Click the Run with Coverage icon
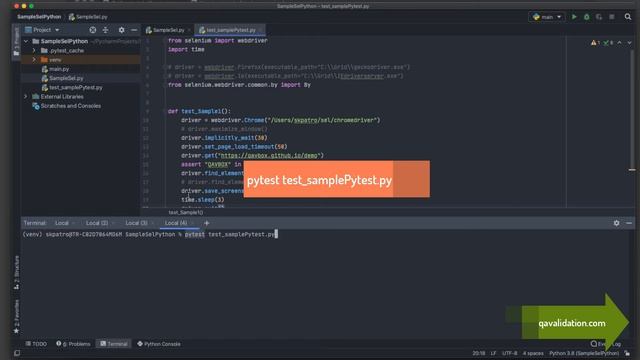 (599, 17)
